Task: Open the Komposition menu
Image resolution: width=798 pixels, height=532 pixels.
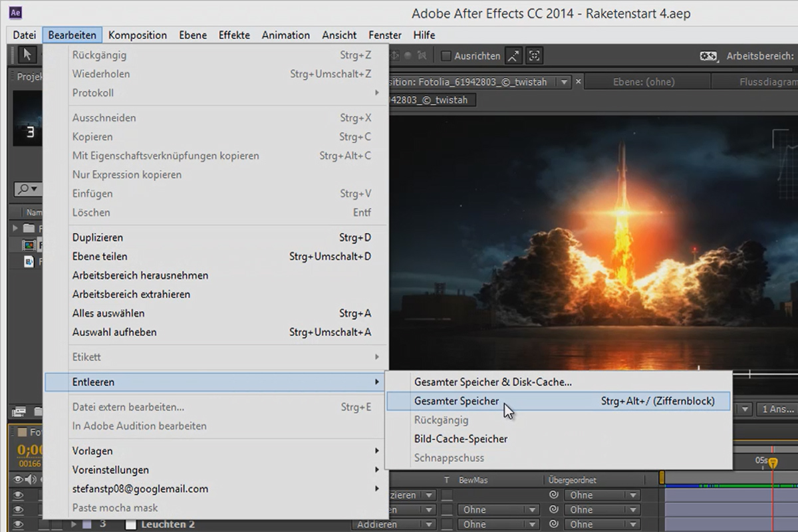Action: [x=138, y=35]
